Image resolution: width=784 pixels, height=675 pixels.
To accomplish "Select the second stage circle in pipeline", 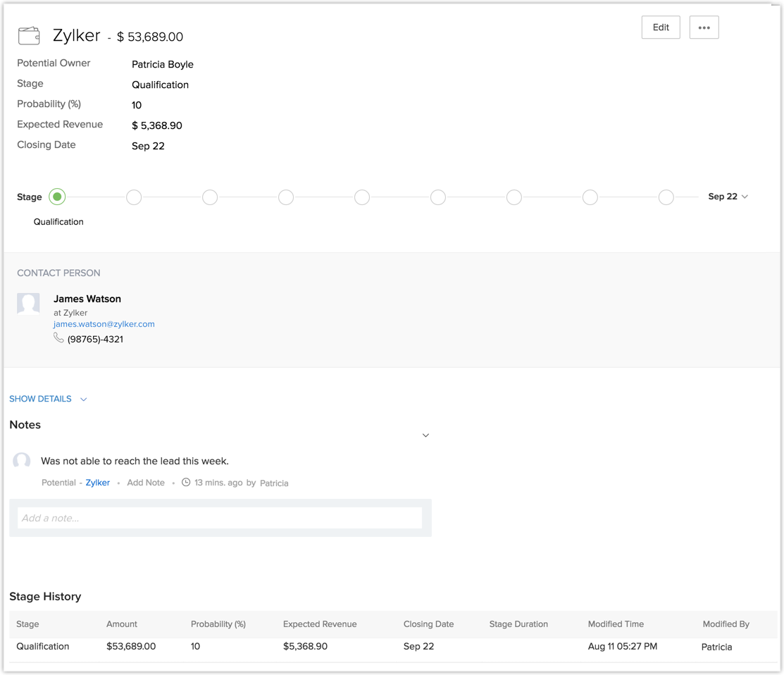I will coord(134,197).
